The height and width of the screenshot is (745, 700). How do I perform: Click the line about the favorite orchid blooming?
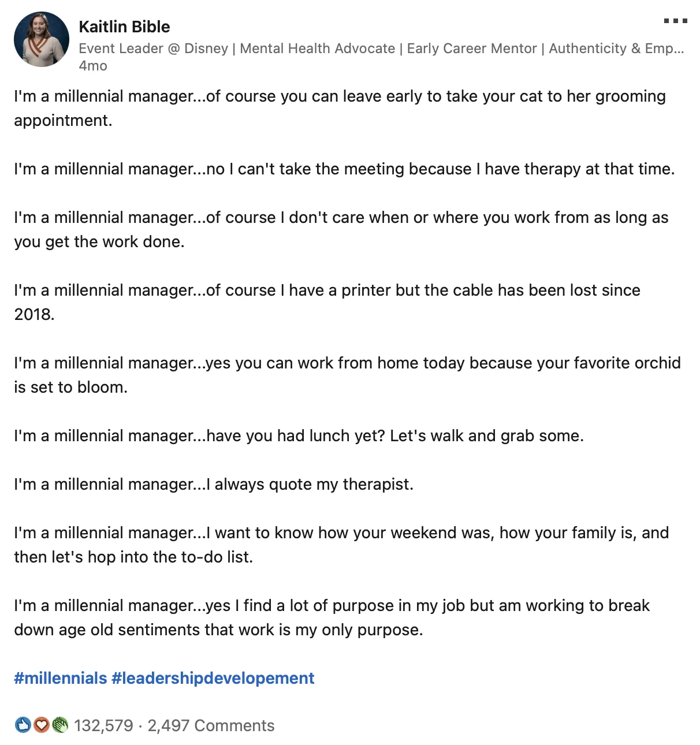(x=347, y=375)
